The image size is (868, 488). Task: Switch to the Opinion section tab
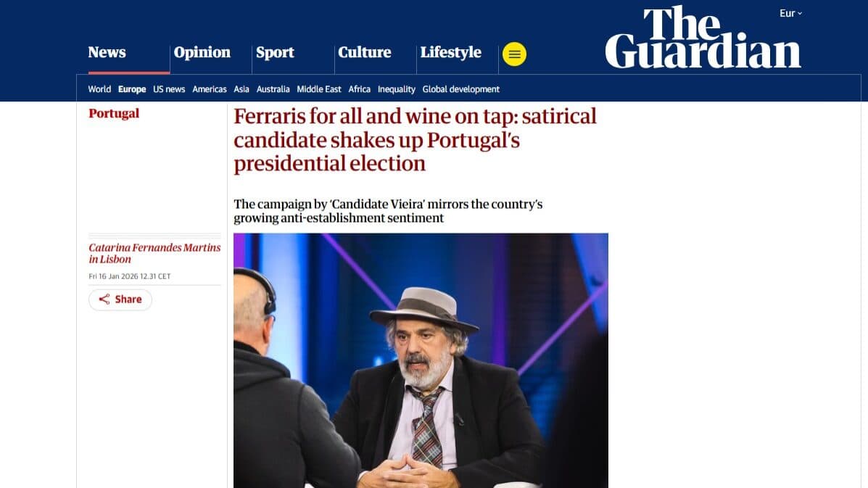(x=202, y=52)
